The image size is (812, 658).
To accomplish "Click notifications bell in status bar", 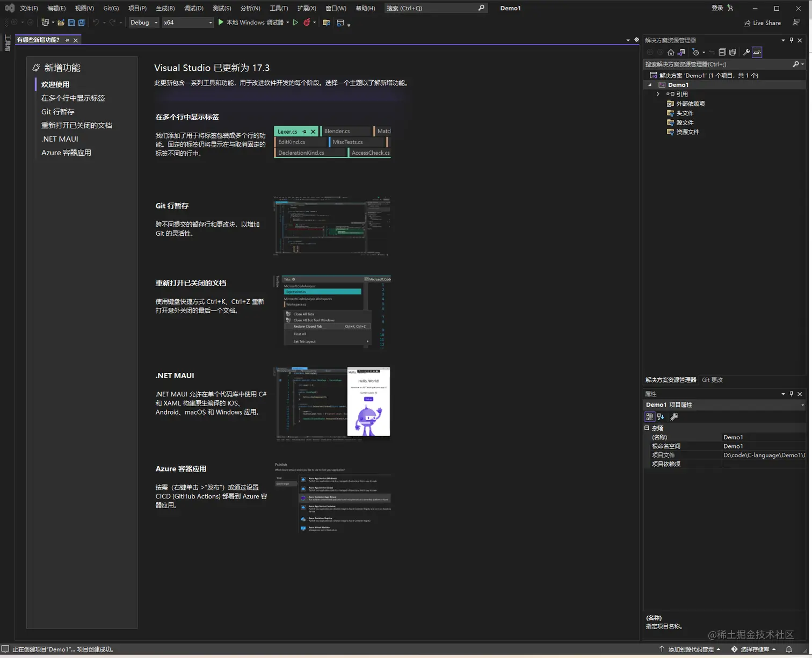I will pos(789,649).
